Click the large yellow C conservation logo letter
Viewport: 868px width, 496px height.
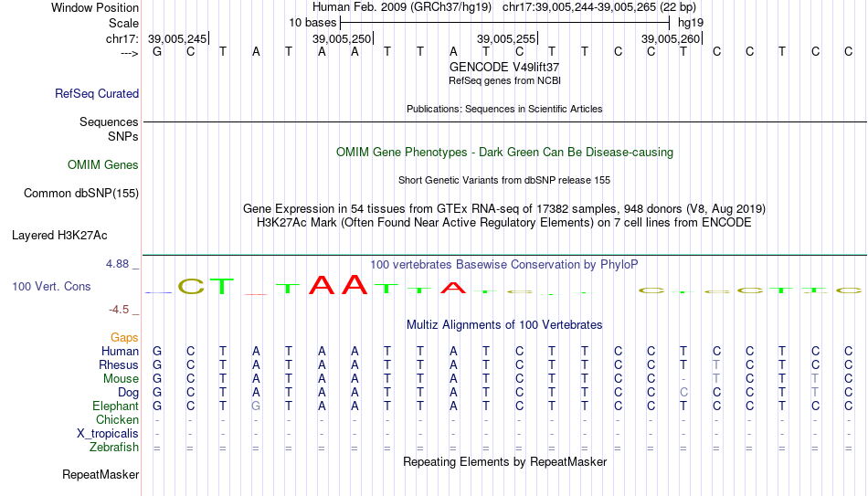(x=190, y=286)
